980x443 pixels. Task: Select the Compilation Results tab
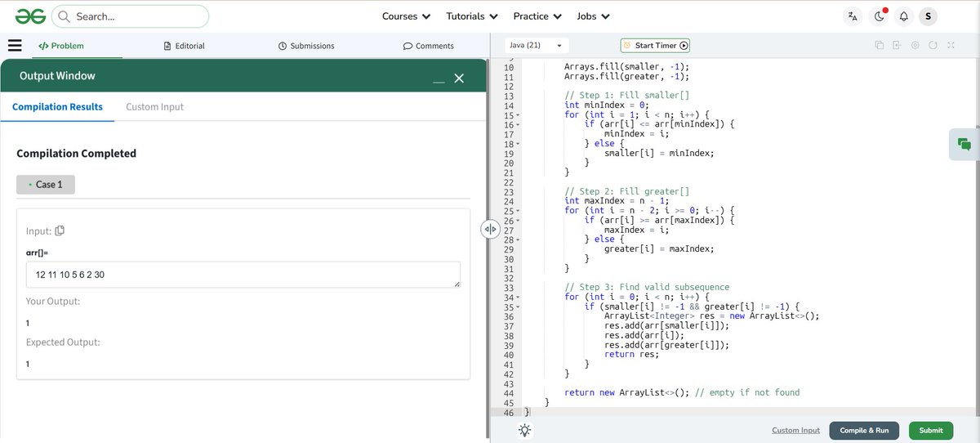[x=58, y=107]
